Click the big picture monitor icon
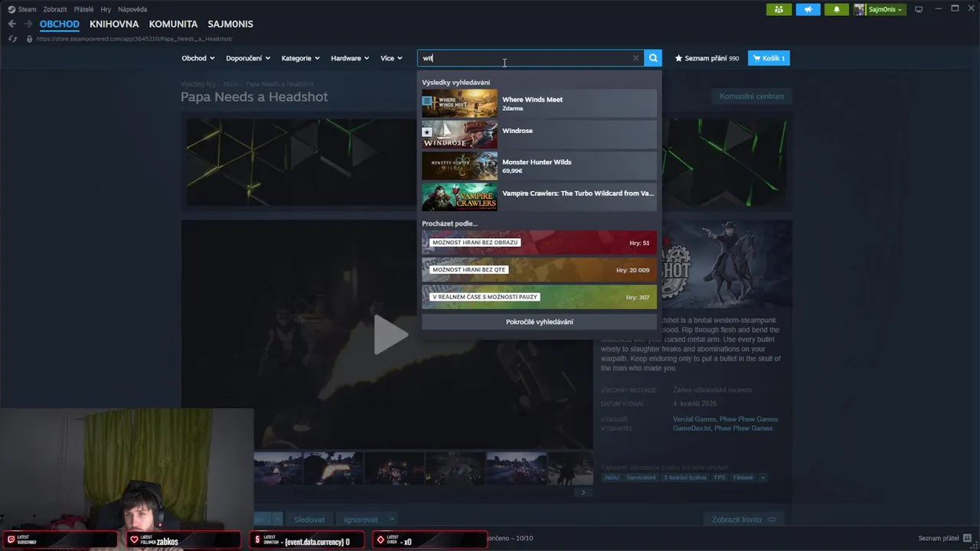This screenshot has height=551, width=980. [919, 9]
